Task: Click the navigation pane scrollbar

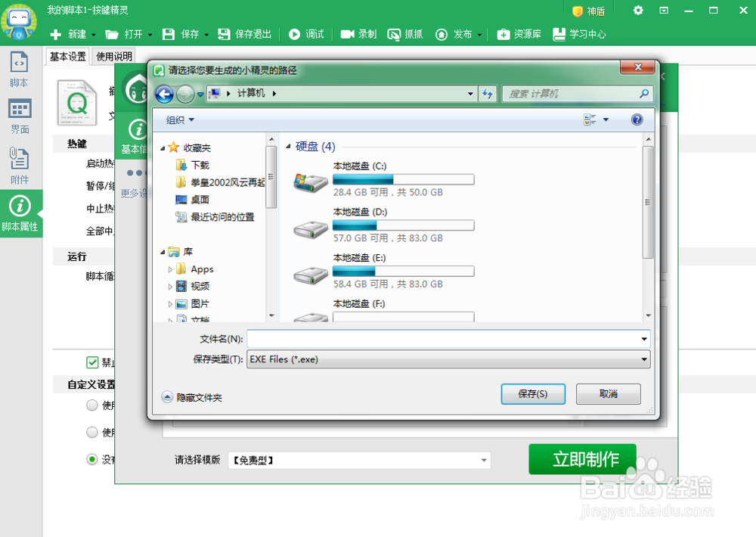Action: pos(271,176)
